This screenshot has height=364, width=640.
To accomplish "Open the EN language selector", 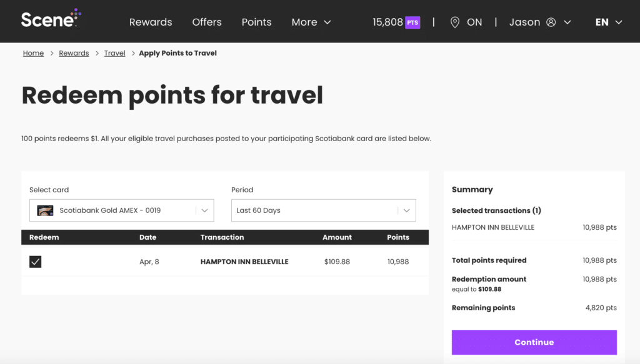I will point(609,22).
